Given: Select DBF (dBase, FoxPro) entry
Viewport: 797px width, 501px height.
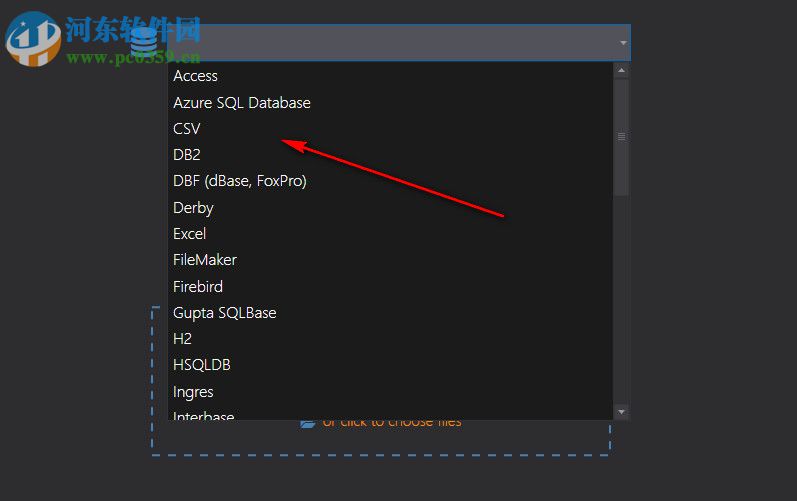Looking at the screenshot, I should [390, 181].
